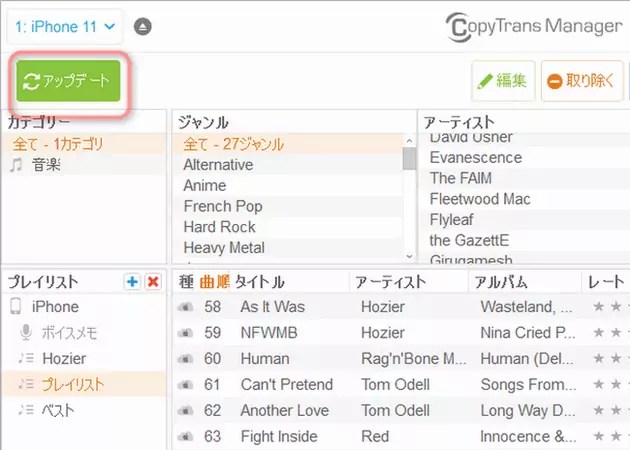Select the Alternative genre
This screenshot has width=630, height=450.
[288, 165]
